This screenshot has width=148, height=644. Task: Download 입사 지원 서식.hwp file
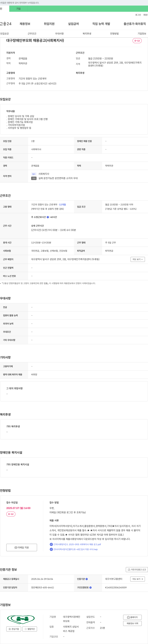click(76, 549)
